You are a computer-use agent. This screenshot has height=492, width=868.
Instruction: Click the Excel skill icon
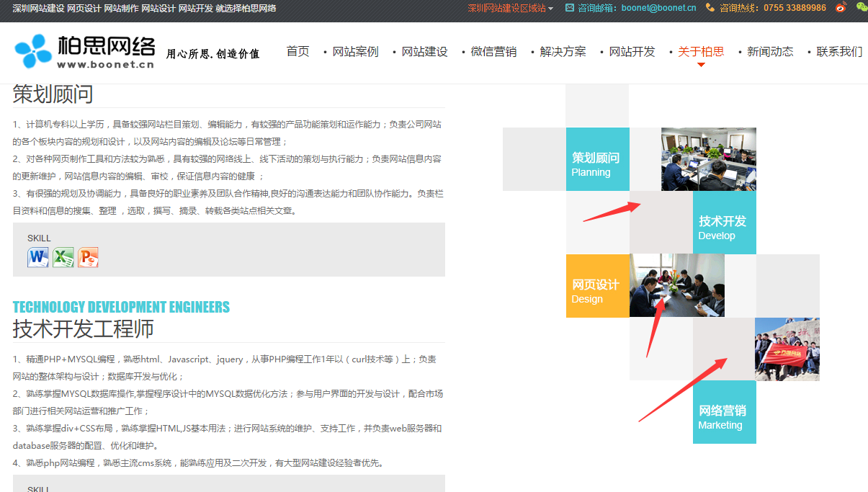63,257
